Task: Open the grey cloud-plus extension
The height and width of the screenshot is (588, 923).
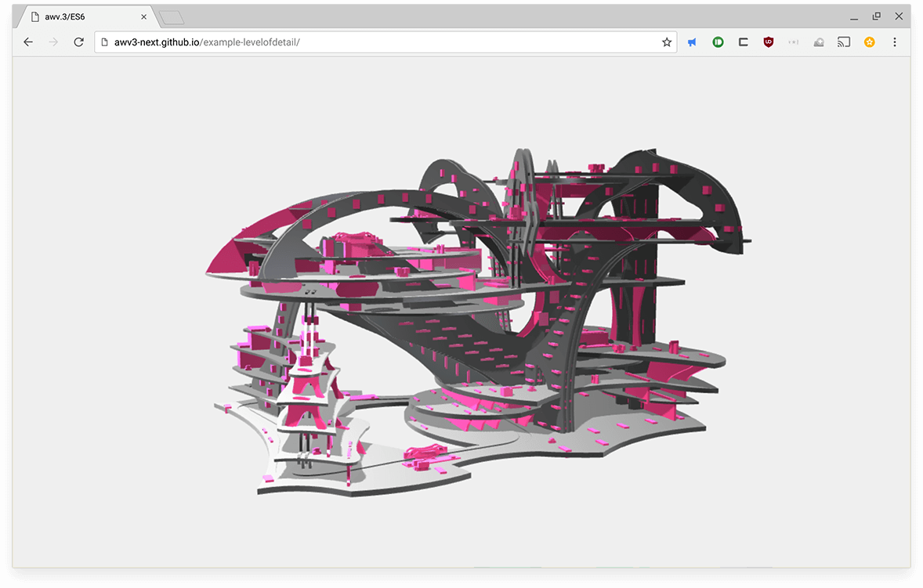Action: pyautogui.click(x=819, y=42)
